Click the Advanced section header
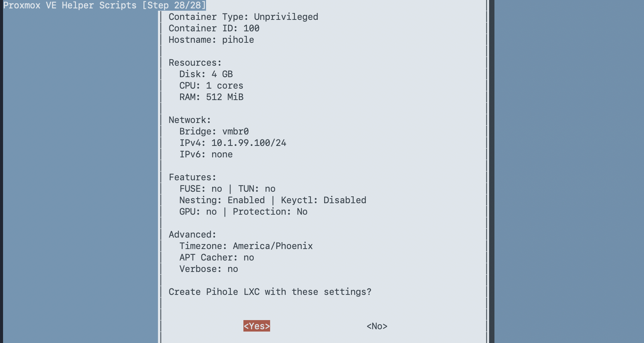This screenshot has height=343, width=644. pos(192,235)
